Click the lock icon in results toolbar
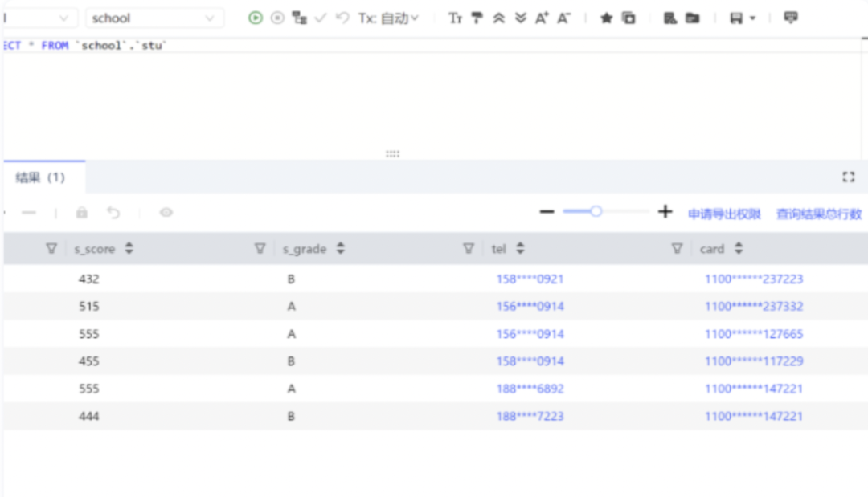The image size is (868, 497). click(x=82, y=212)
